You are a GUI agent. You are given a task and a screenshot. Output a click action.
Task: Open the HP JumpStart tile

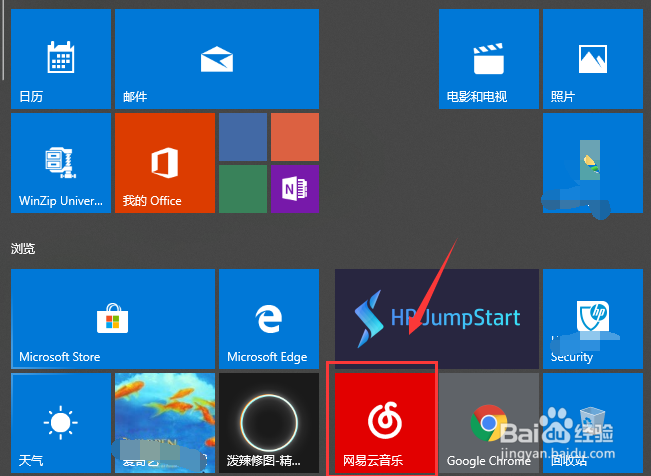(x=437, y=319)
